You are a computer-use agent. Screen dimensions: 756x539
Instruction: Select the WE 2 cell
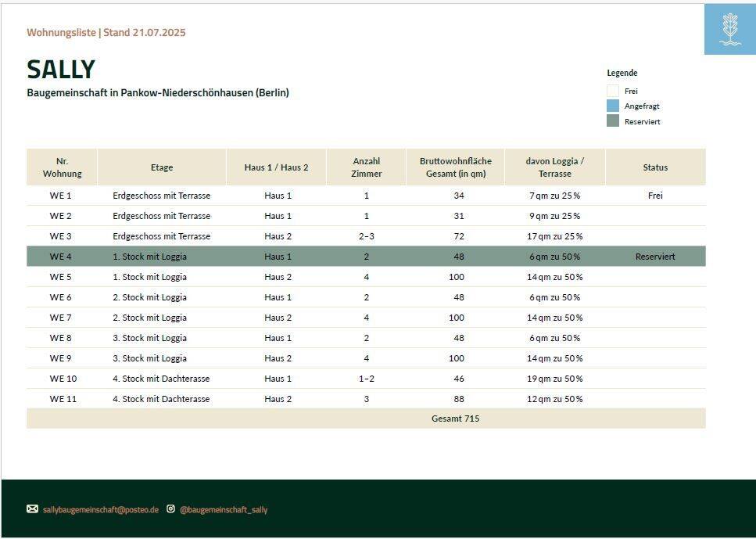(x=60, y=216)
